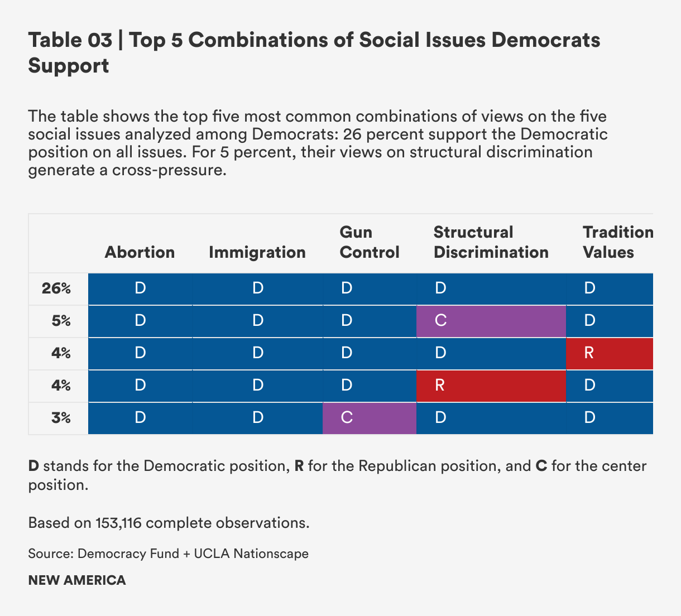This screenshot has height=616, width=681.
Task: Click the NEW AMERICA logo text
Action: (x=77, y=580)
